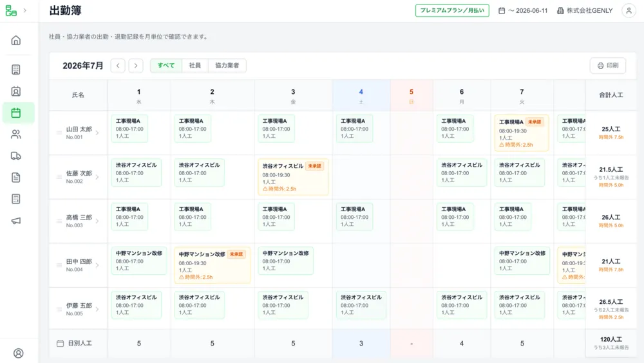The width and height of the screenshot is (644, 363).
Task: Select the attendance calendar icon in sidebar
Action: click(16, 113)
